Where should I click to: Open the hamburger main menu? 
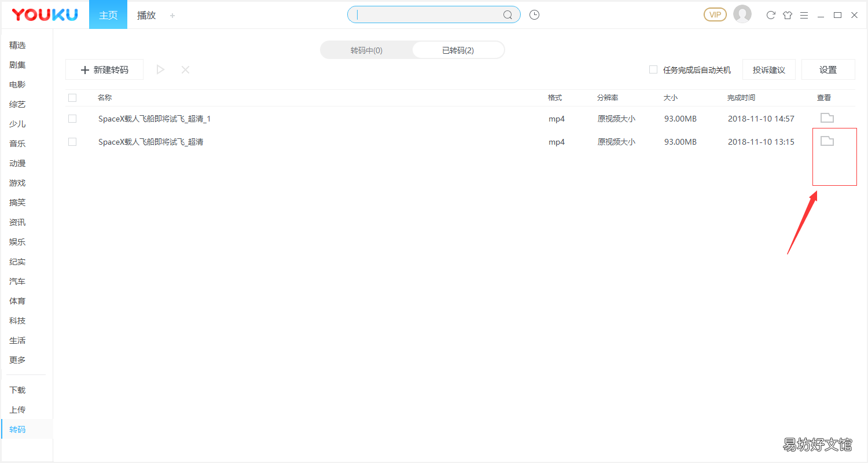tap(804, 15)
